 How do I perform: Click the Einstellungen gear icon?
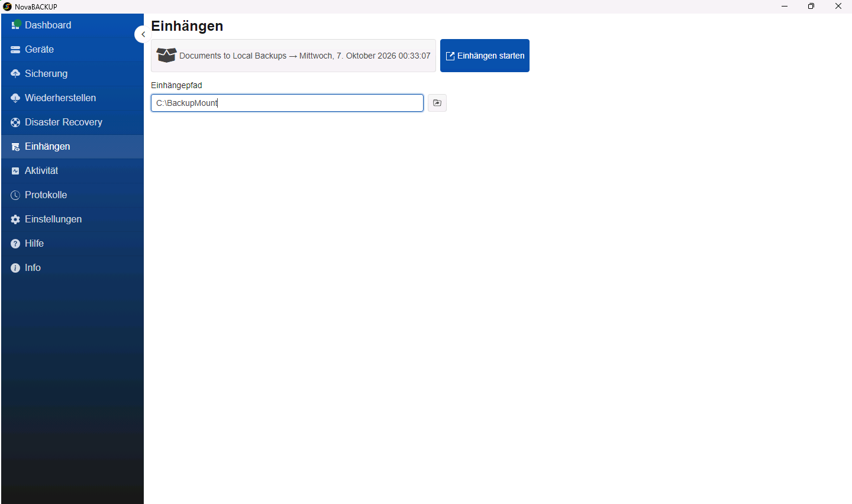click(x=15, y=219)
